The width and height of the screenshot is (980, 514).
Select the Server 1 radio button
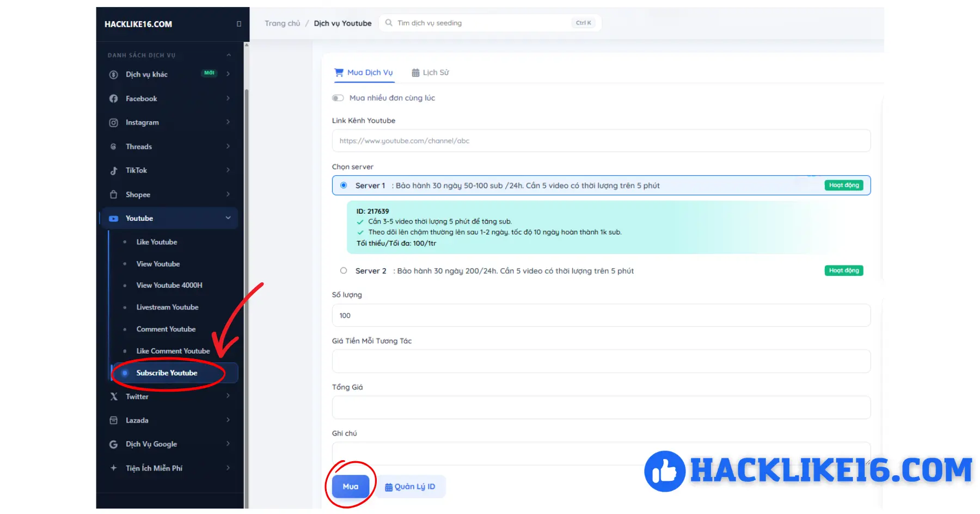pyautogui.click(x=344, y=185)
